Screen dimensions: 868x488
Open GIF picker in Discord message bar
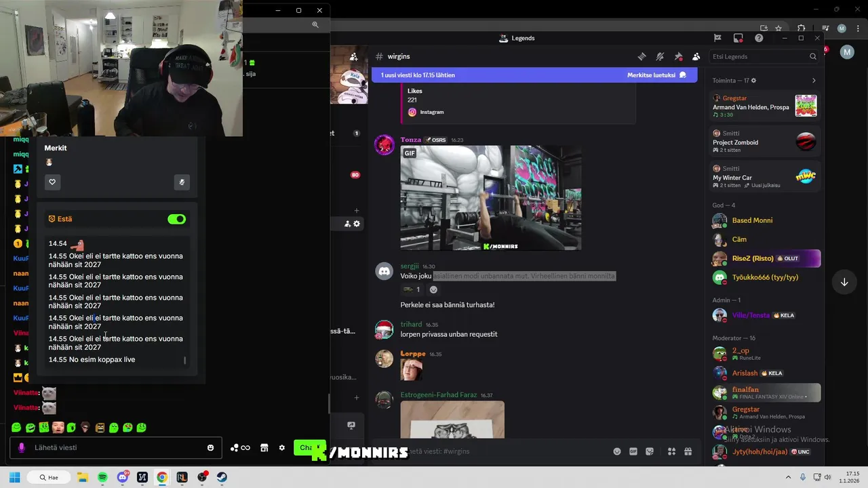pyautogui.click(x=633, y=451)
